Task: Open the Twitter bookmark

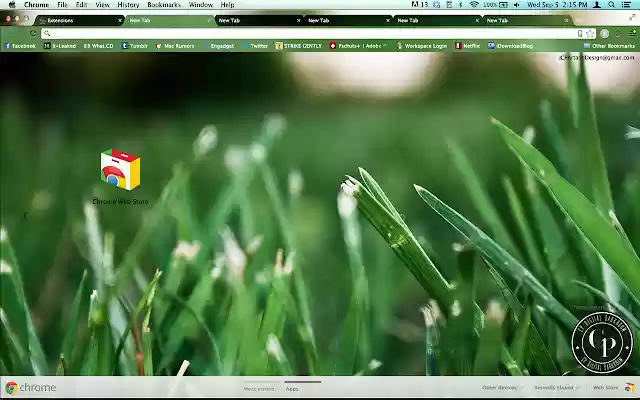Action: pos(255,46)
